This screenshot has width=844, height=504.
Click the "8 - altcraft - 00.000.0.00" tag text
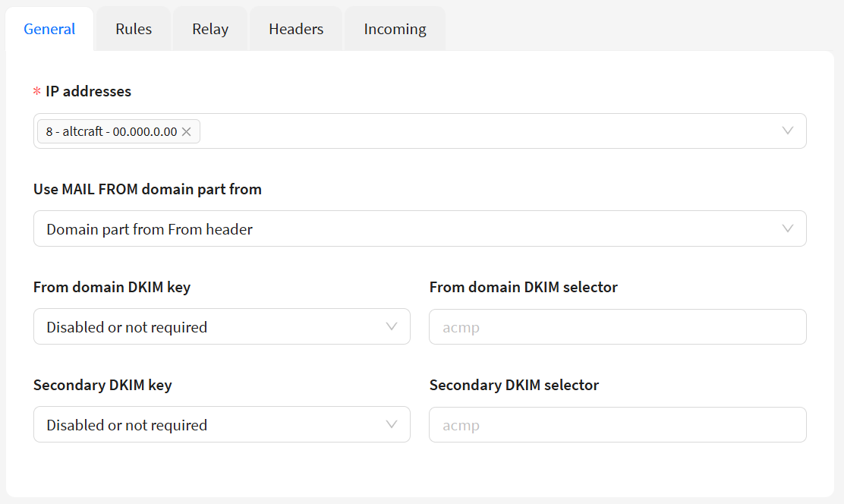111,131
